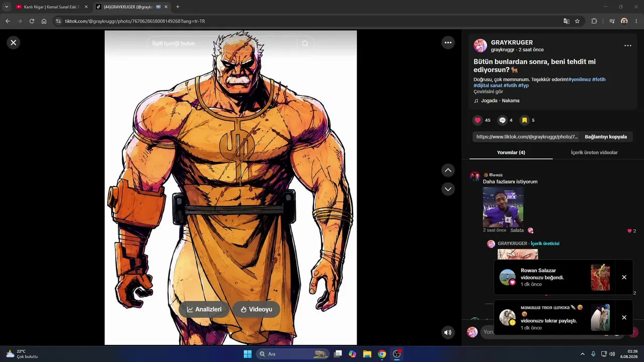644x362 pixels.
Task: Click the taskbar 'Ara' search box
Action: pyautogui.click(x=293, y=354)
